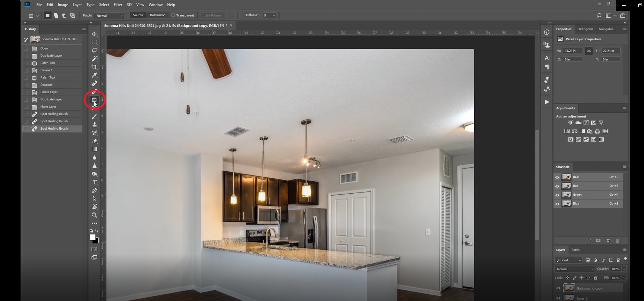This screenshot has height=301, width=644.
Task: Select the Move tool
Action: (x=94, y=34)
